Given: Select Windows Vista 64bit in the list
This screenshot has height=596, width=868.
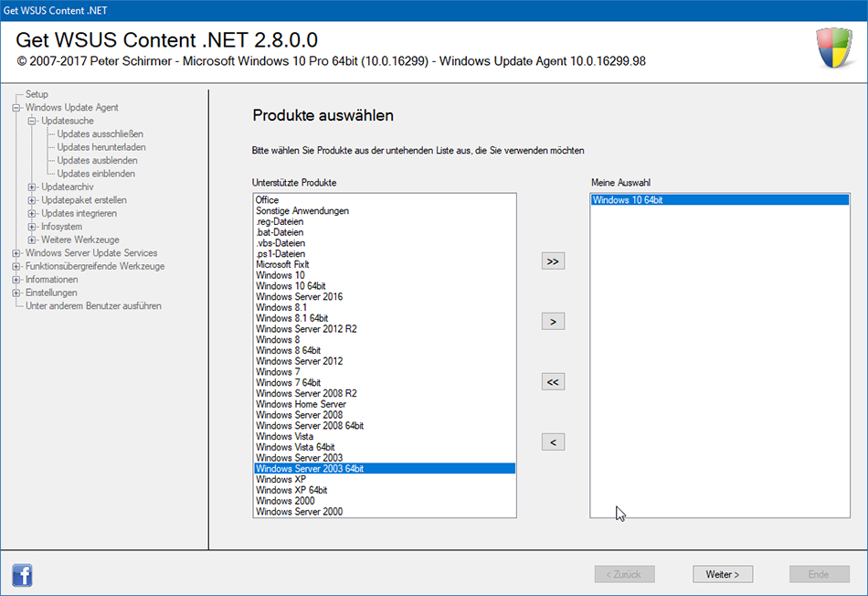Looking at the screenshot, I should [x=385, y=447].
